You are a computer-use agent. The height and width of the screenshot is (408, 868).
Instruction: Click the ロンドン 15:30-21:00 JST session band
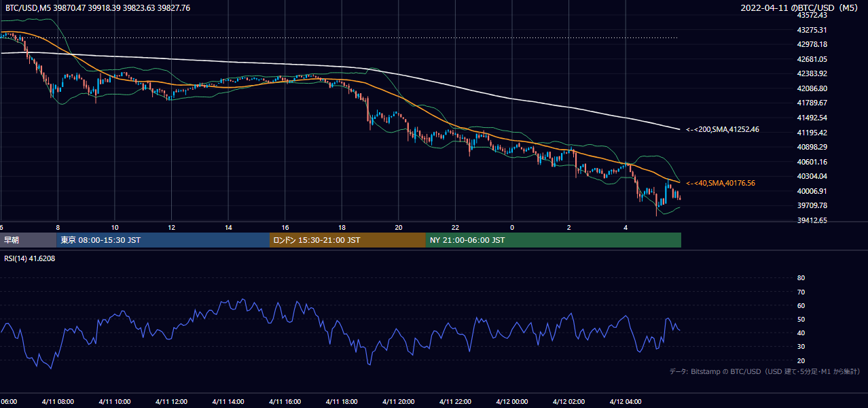pos(348,240)
